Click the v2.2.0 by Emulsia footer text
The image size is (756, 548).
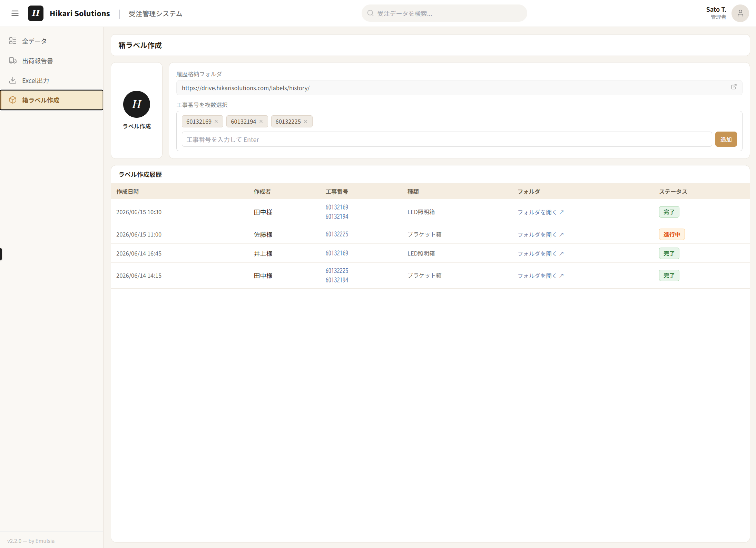31,541
